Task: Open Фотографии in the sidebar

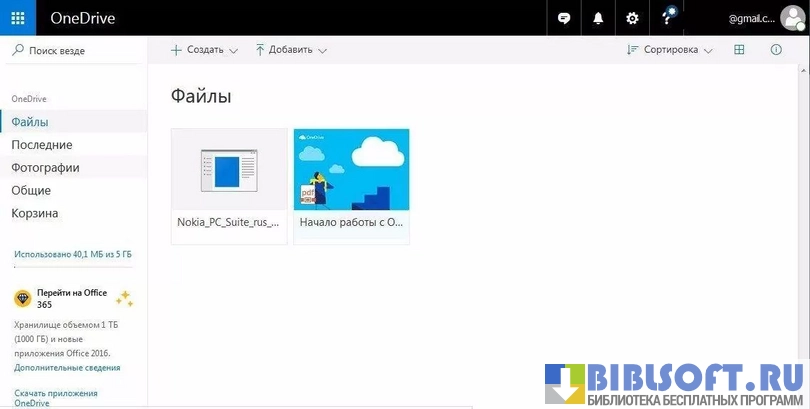Action: (x=45, y=168)
